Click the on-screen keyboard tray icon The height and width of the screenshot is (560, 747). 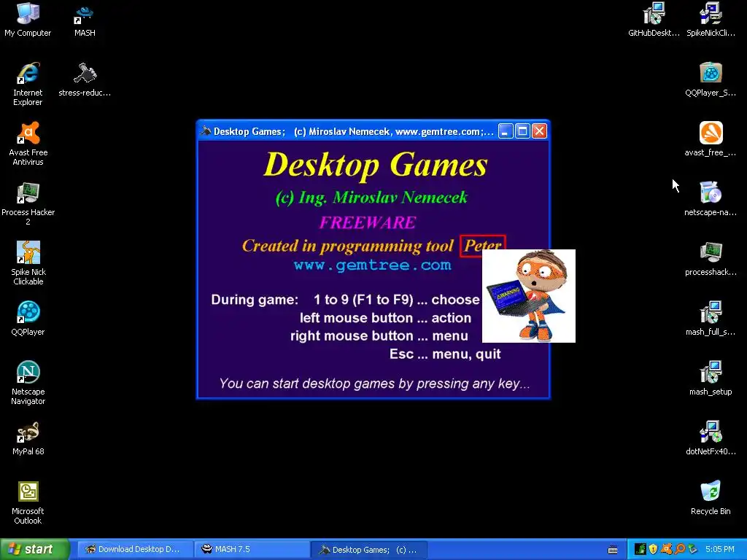pos(613,550)
